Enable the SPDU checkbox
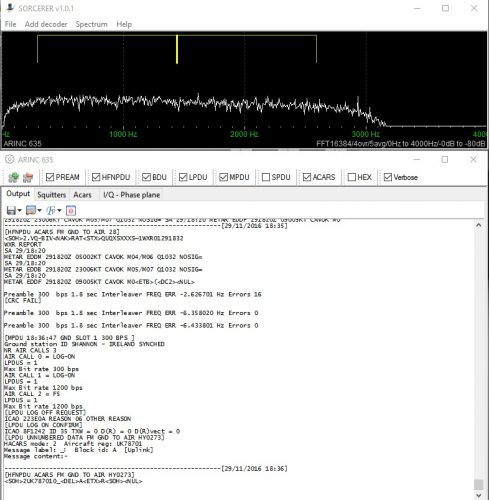The height and width of the screenshot is (500, 489). pos(266,177)
